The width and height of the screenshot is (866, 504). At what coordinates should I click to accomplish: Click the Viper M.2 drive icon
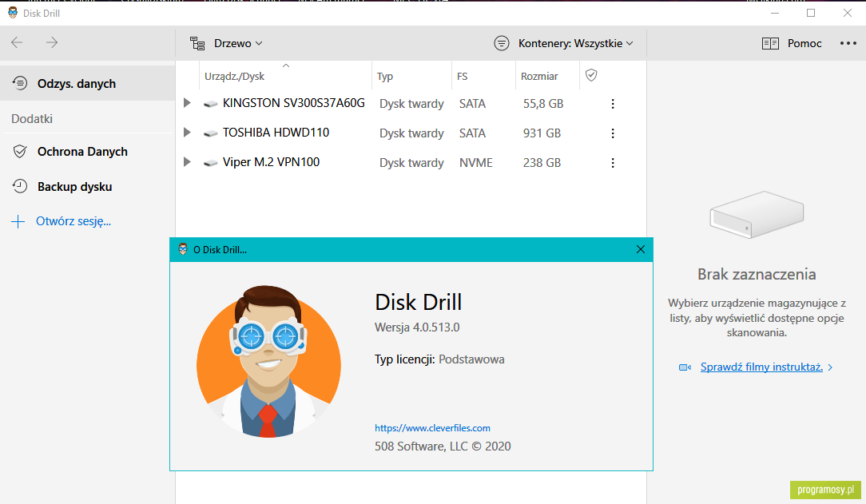(x=210, y=163)
